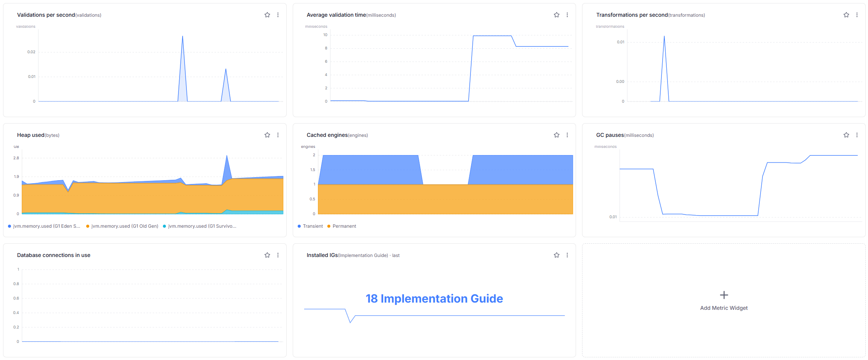Image resolution: width=868 pixels, height=360 pixels.
Task: Toggle the G1 Old Gen legend series
Action: (122, 226)
